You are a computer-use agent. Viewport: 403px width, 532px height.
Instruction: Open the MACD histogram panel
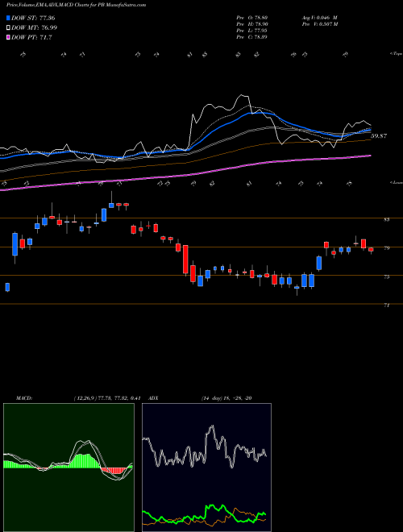[x=69, y=468]
